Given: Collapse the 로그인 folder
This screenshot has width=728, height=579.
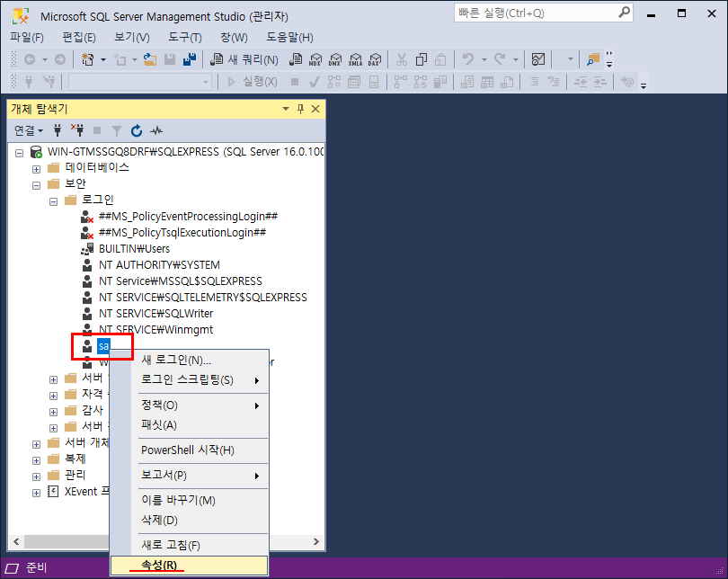Looking at the screenshot, I should tap(53, 201).
